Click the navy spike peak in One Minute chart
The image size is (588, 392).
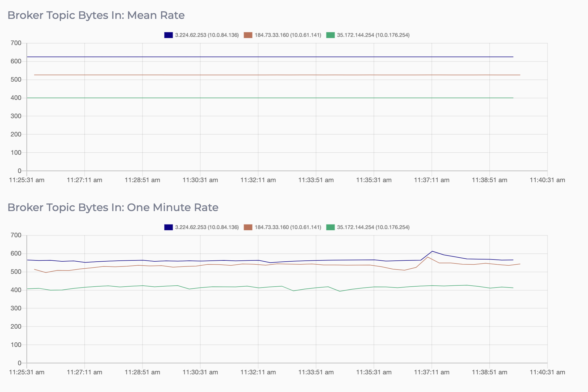[432, 251]
